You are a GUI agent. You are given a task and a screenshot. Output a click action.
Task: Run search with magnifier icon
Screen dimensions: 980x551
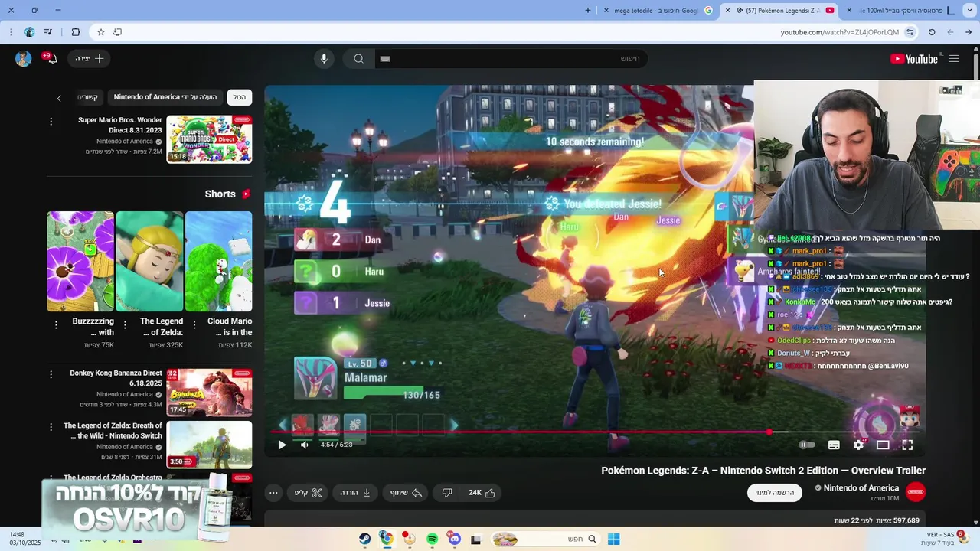point(358,59)
